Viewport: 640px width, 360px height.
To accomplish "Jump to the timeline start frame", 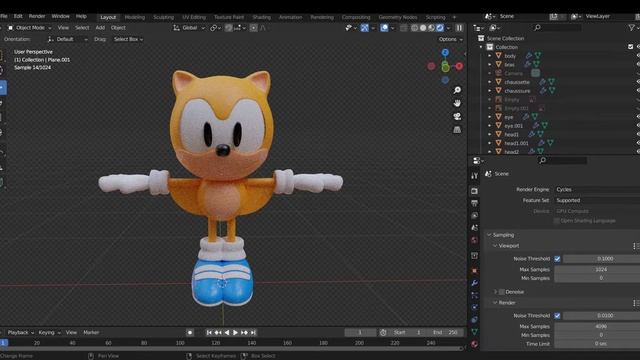I will click(209, 333).
